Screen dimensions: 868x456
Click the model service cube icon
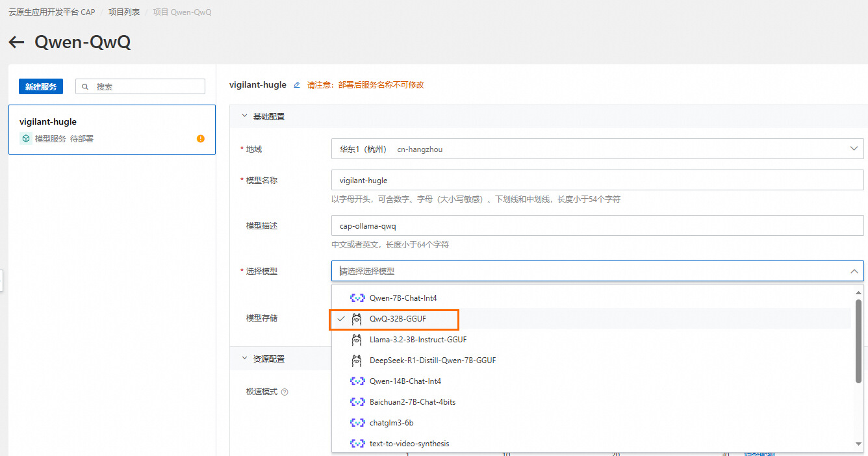pyautogui.click(x=26, y=138)
